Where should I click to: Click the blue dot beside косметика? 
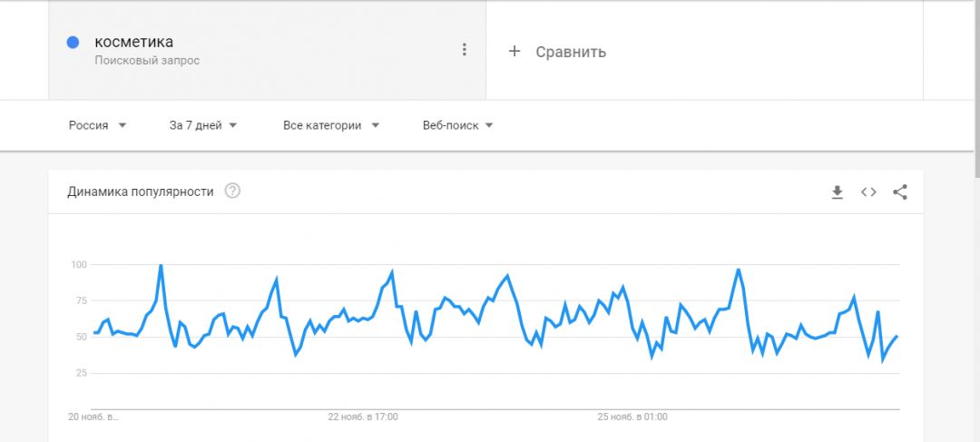click(73, 42)
